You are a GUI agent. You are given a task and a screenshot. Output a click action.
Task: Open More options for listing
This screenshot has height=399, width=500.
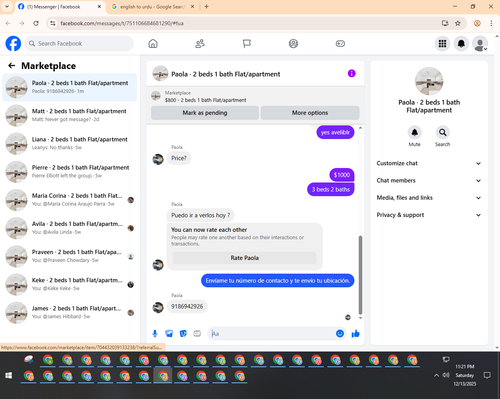pos(310,113)
